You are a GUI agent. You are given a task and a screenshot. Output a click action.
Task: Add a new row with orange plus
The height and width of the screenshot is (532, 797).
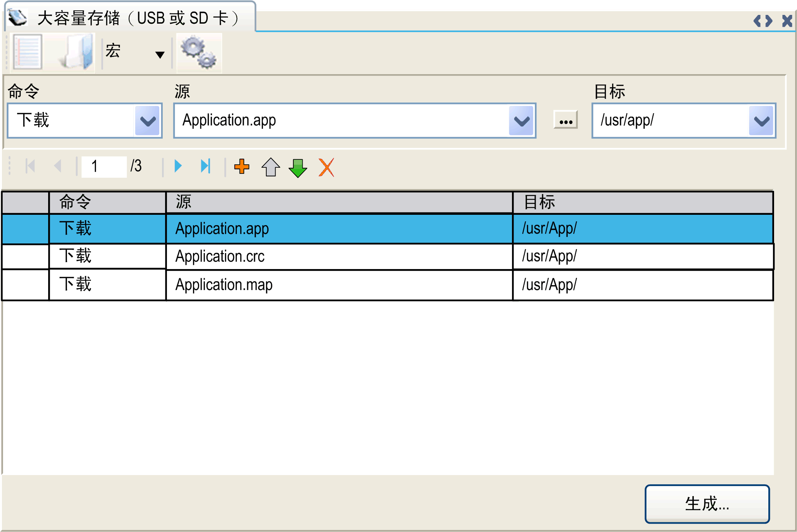click(241, 167)
